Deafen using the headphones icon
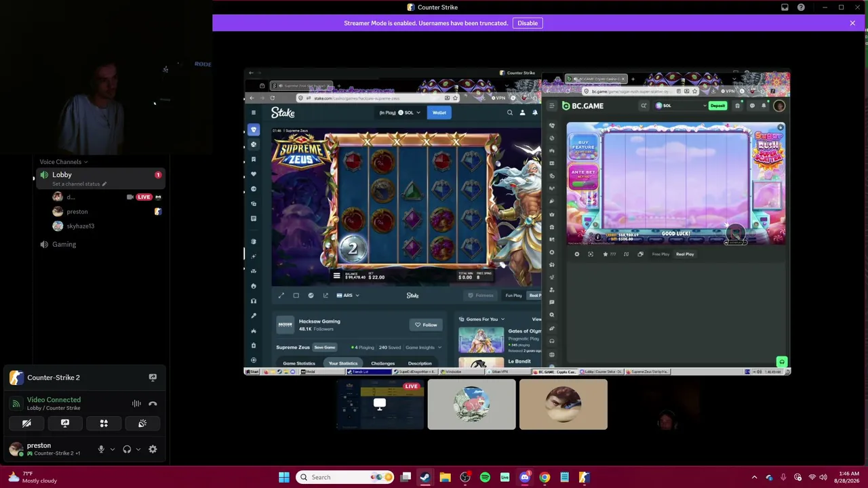This screenshot has height=488, width=868. click(x=127, y=449)
